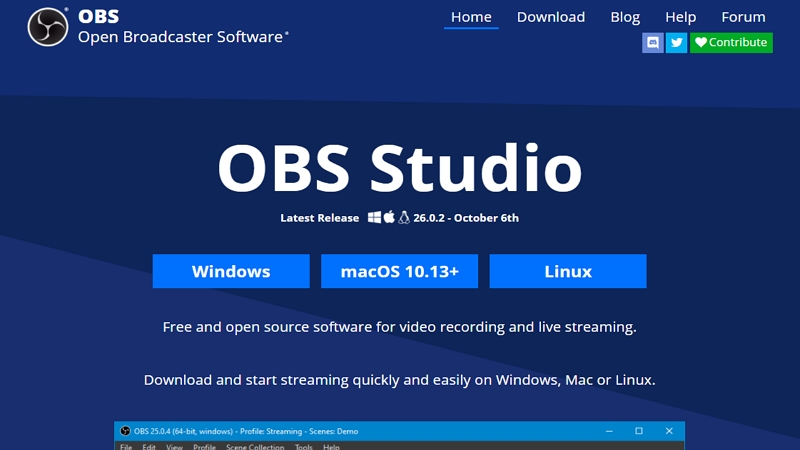The width and height of the screenshot is (800, 450).
Task: Click the OBS logo icon
Action: [47, 28]
